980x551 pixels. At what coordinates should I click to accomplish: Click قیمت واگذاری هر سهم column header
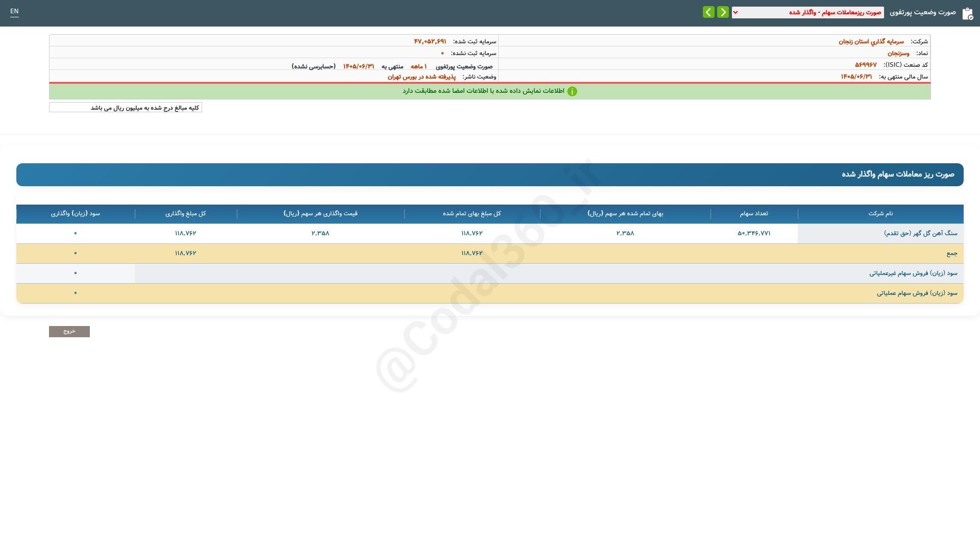tap(321, 214)
